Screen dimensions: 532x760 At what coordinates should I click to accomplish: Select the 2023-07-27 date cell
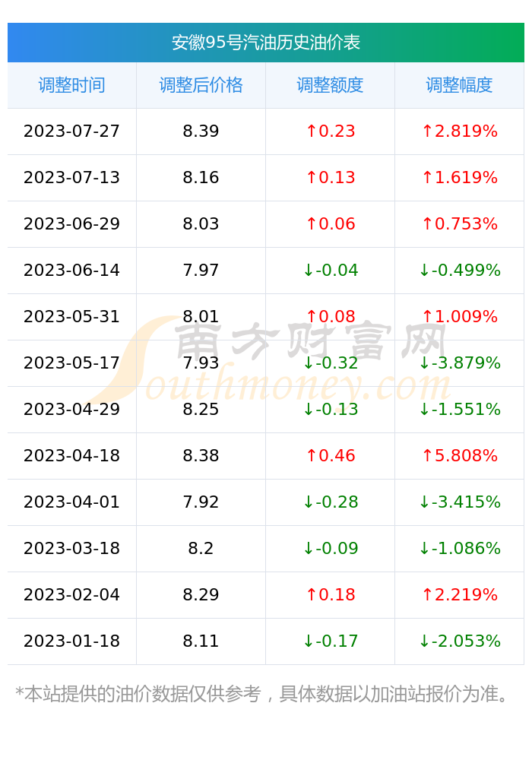click(71, 131)
